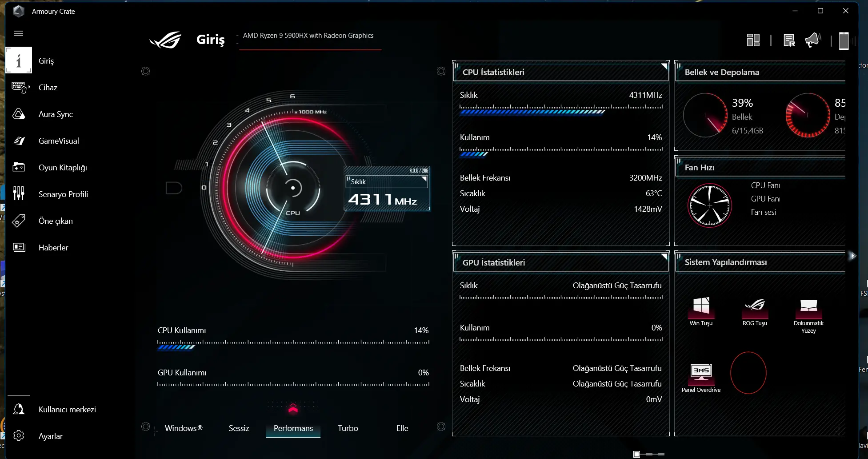Click the Fan sesi label
Image resolution: width=868 pixels, height=459 pixels.
click(764, 212)
